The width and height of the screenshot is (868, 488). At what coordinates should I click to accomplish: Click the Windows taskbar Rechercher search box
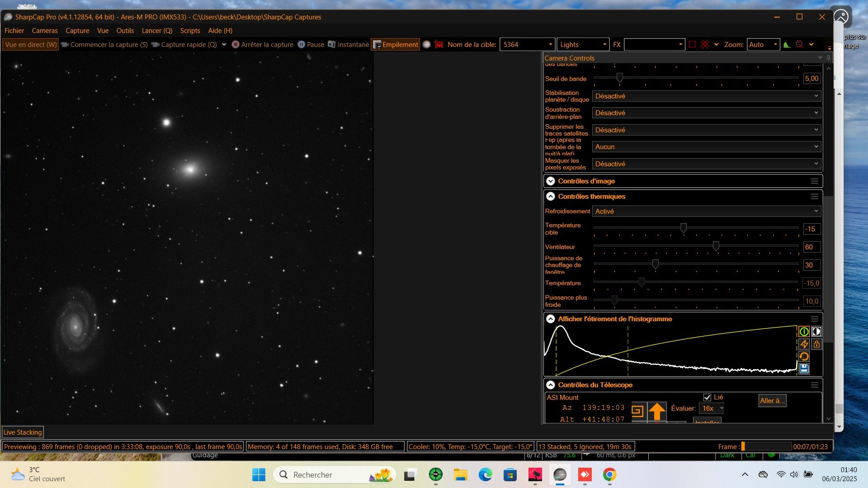point(335,474)
